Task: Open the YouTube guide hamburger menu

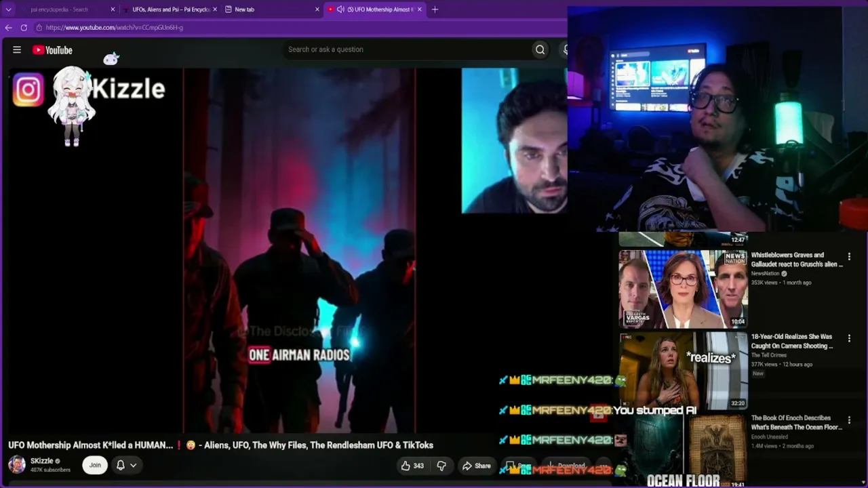Action: click(x=17, y=49)
